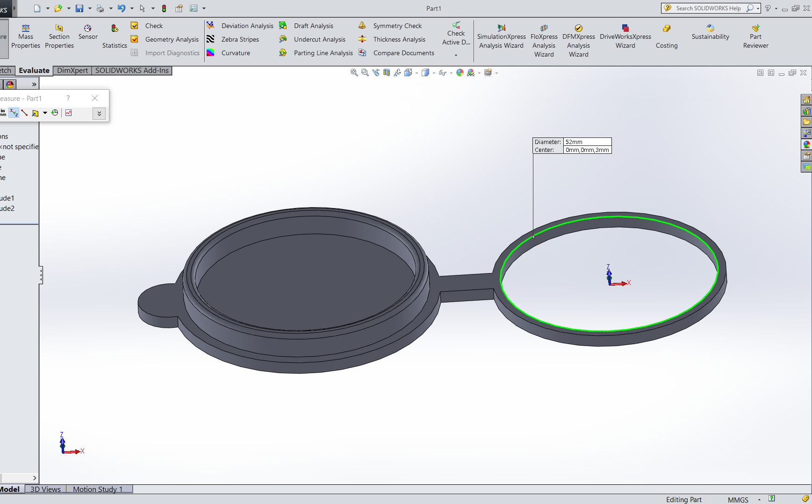Switch to the 3D Views tab
This screenshot has height=504, width=812.
click(45, 489)
